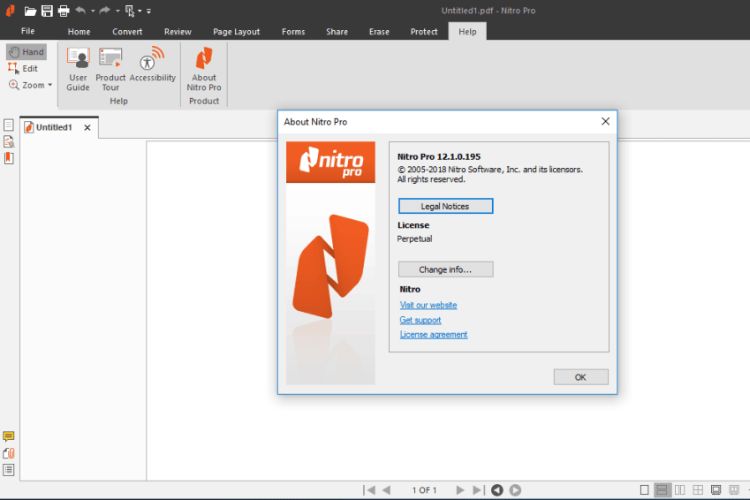750x500 pixels.
Task: Switch to the Erase tab
Action: click(379, 32)
